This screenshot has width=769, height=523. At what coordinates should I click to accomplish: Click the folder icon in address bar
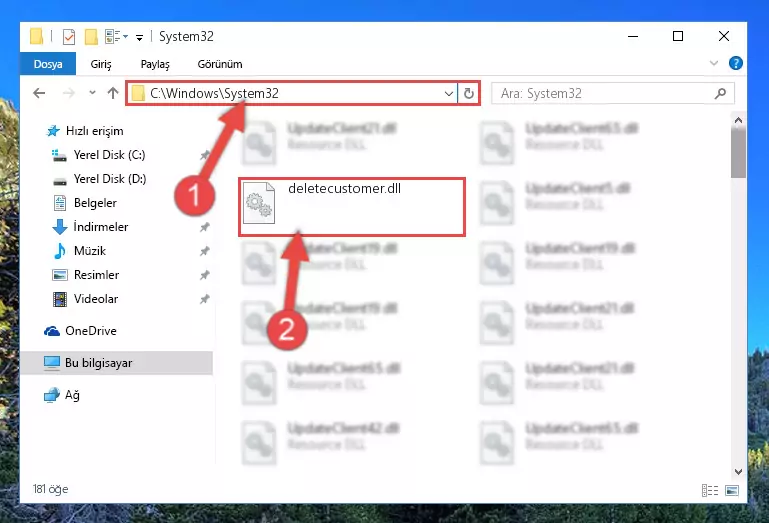click(x=138, y=93)
